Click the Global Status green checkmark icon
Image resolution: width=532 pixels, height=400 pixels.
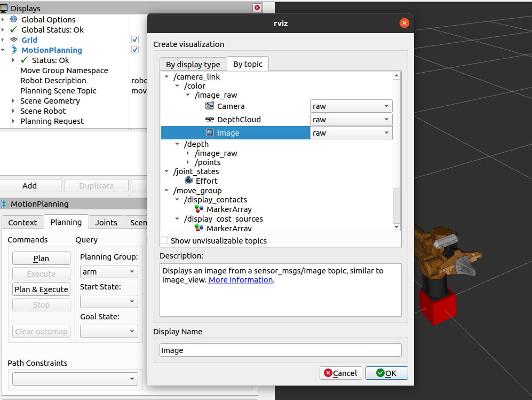point(13,29)
